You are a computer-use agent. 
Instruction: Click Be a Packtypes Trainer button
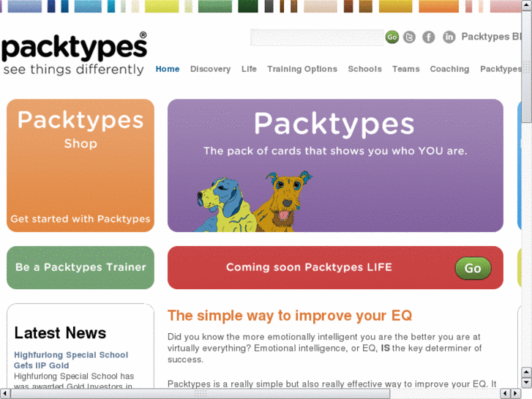pos(80,267)
